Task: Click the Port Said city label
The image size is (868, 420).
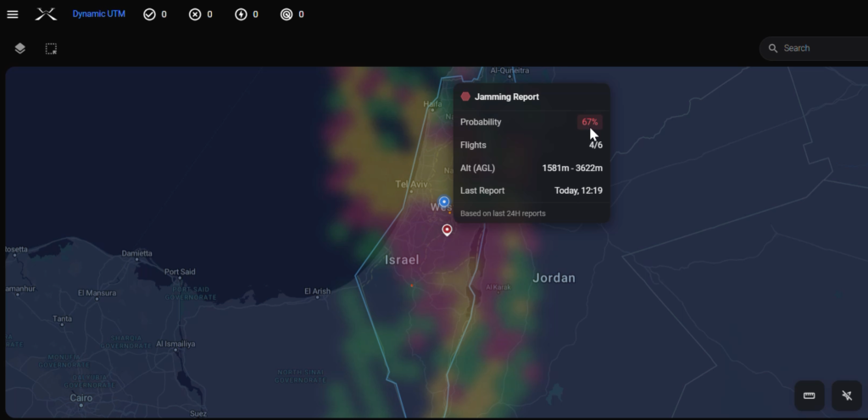Action: 180,272
